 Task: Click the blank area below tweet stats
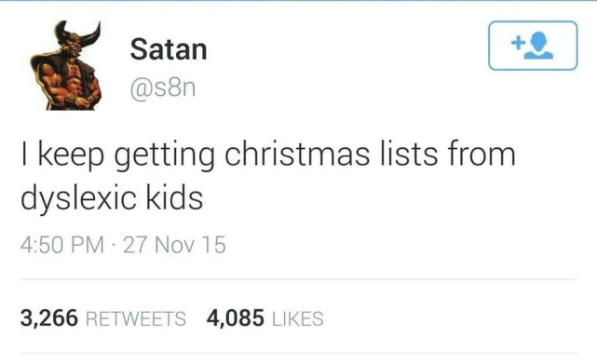coord(299,359)
